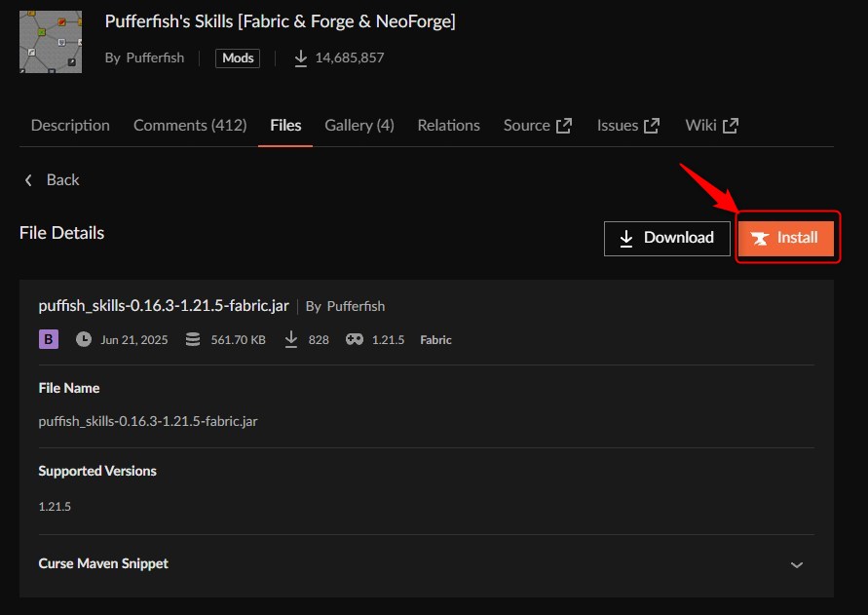Open the Comments (412) tab
868x615 pixels.
190,125
